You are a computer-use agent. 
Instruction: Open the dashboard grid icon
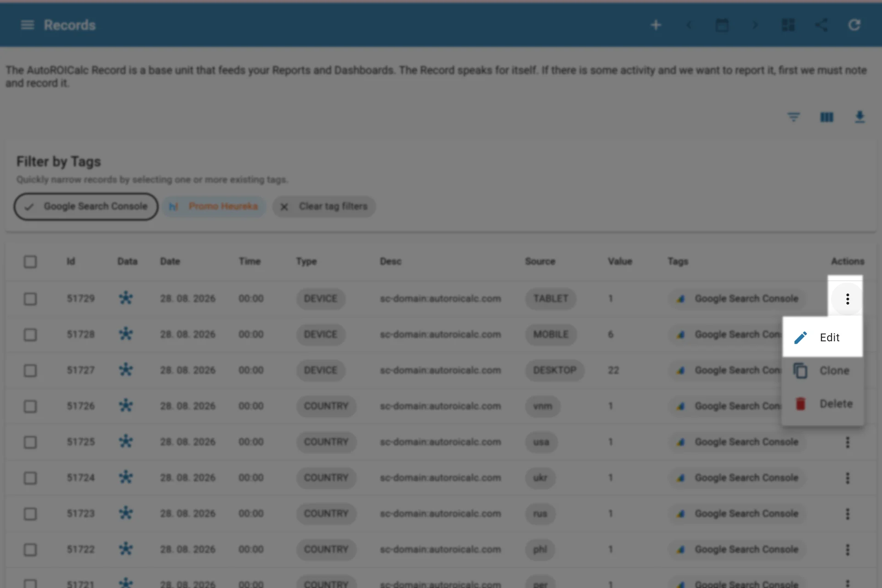point(788,25)
